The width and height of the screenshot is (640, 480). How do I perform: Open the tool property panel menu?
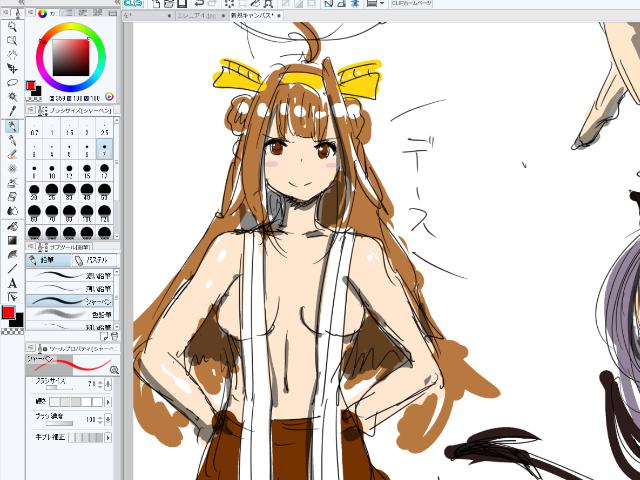coord(31,348)
